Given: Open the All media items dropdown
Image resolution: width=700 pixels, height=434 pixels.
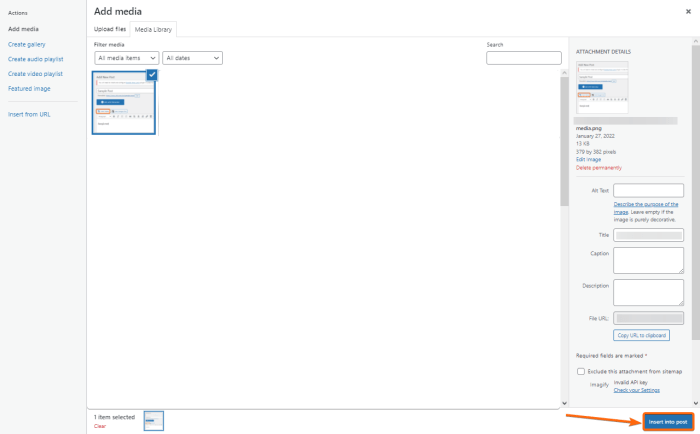Looking at the screenshot, I should click(126, 59).
